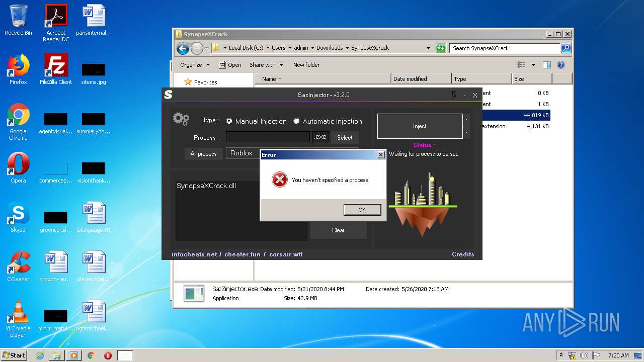The width and height of the screenshot is (644, 362).
Task: Open Chrome from the taskbar
Action: [x=91, y=355]
